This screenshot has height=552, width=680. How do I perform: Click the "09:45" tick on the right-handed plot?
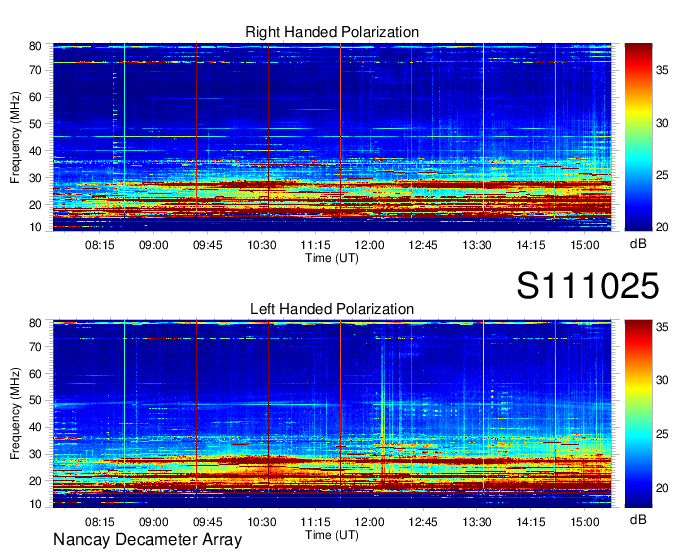click(x=208, y=245)
